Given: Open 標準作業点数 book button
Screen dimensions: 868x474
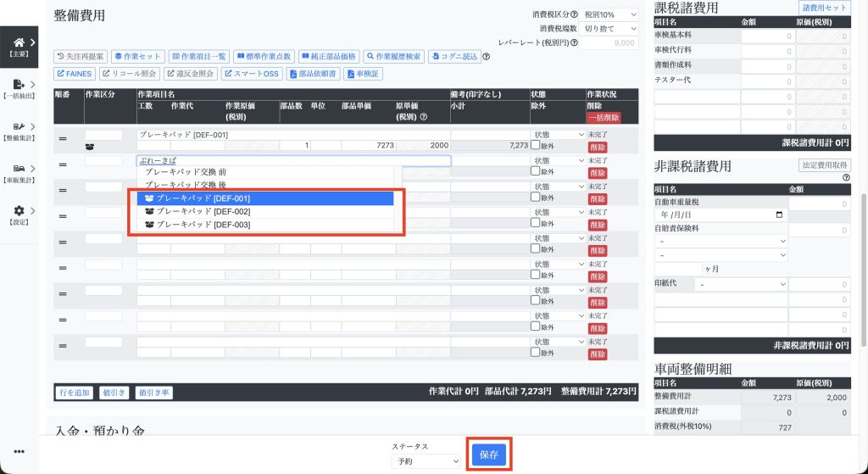Looking at the screenshot, I should pos(264,57).
